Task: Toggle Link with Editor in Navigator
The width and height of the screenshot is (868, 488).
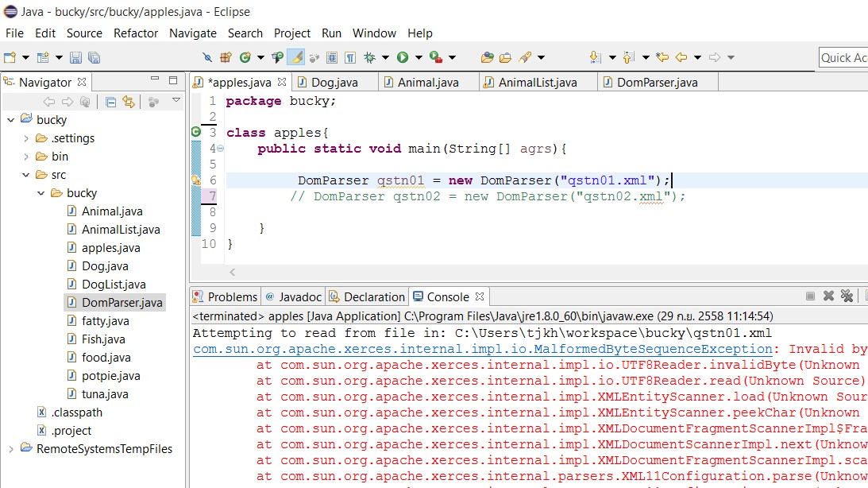Action: coord(129,102)
